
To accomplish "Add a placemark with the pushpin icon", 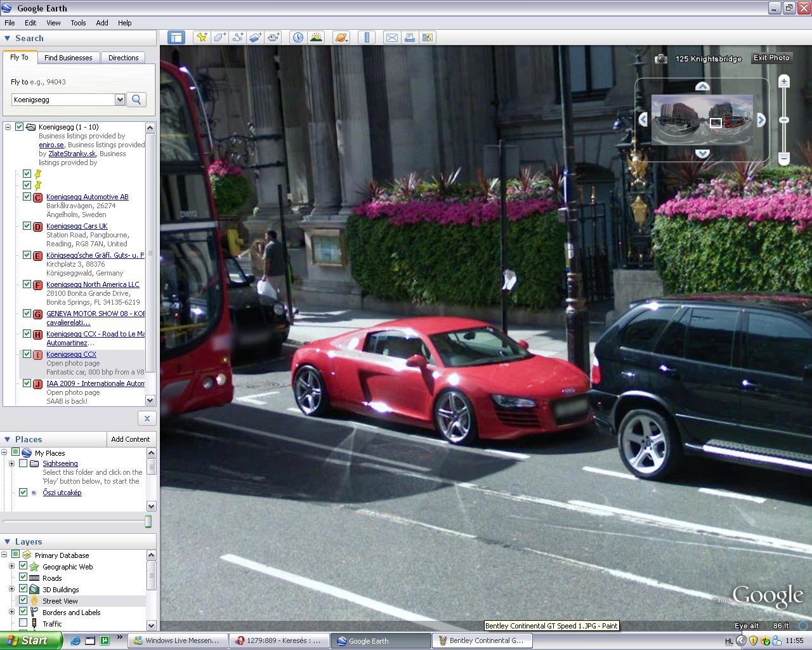I will point(202,37).
